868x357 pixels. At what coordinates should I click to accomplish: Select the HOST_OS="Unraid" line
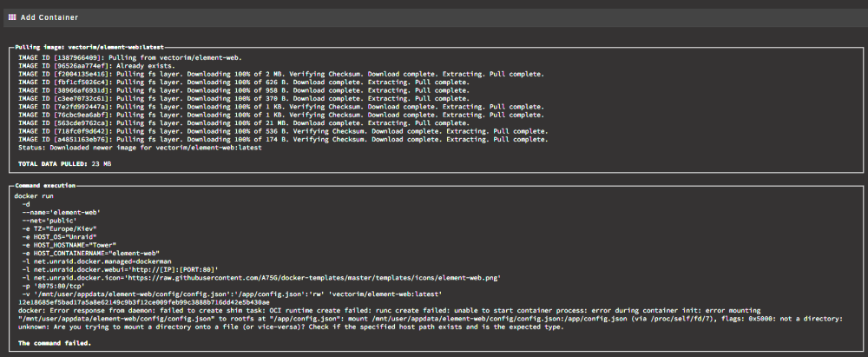59,237
